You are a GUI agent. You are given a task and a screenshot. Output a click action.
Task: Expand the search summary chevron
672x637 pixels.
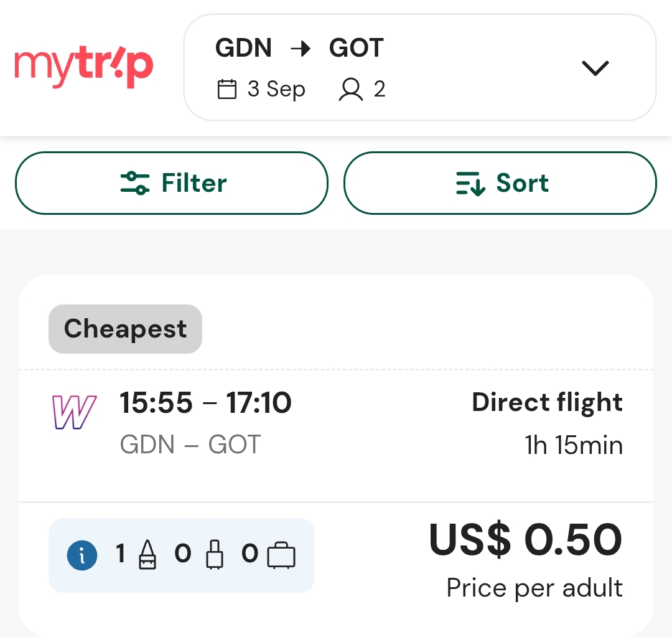coord(595,68)
